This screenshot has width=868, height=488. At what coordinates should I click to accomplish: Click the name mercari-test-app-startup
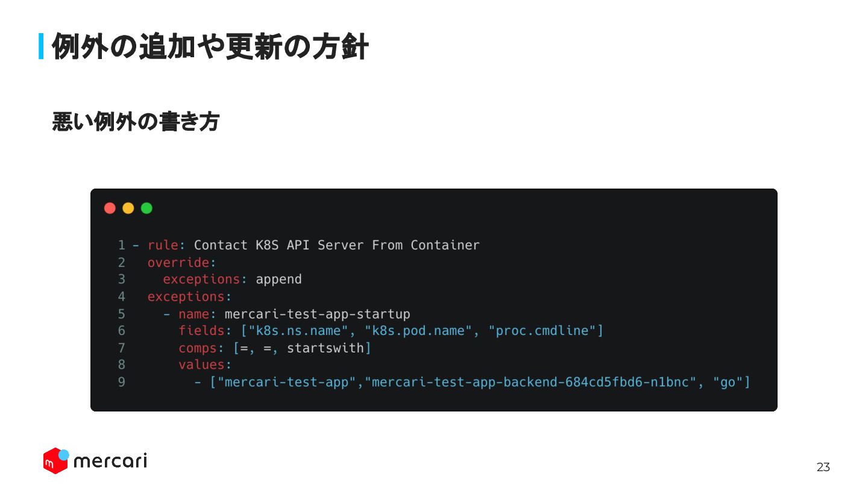[x=317, y=314]
